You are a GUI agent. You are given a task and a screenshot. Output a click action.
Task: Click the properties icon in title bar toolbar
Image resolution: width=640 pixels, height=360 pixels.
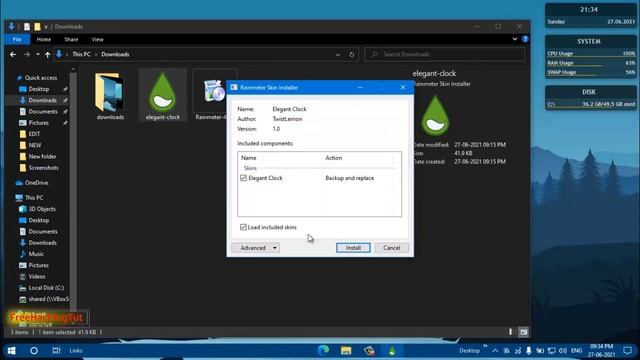27,27
